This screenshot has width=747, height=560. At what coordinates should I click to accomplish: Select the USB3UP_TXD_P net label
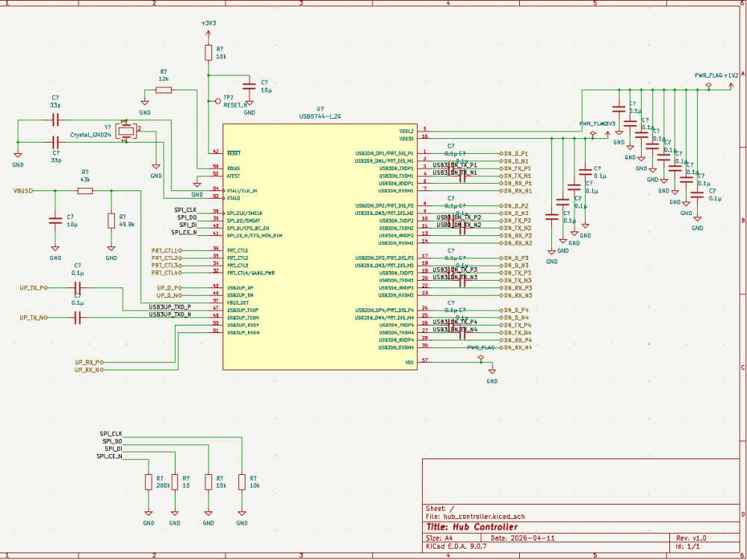click(x=170, y=307)
